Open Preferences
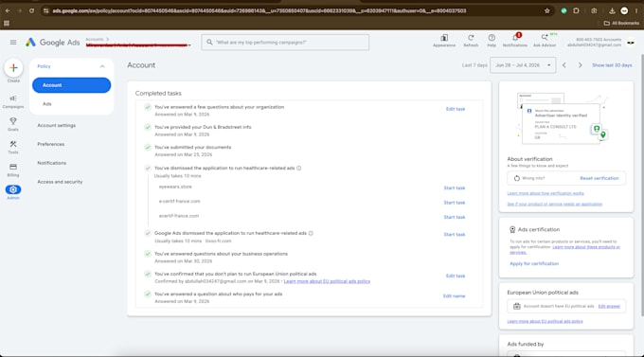Image resolution: width=644 pixels, height=357 pixels. 51,144
